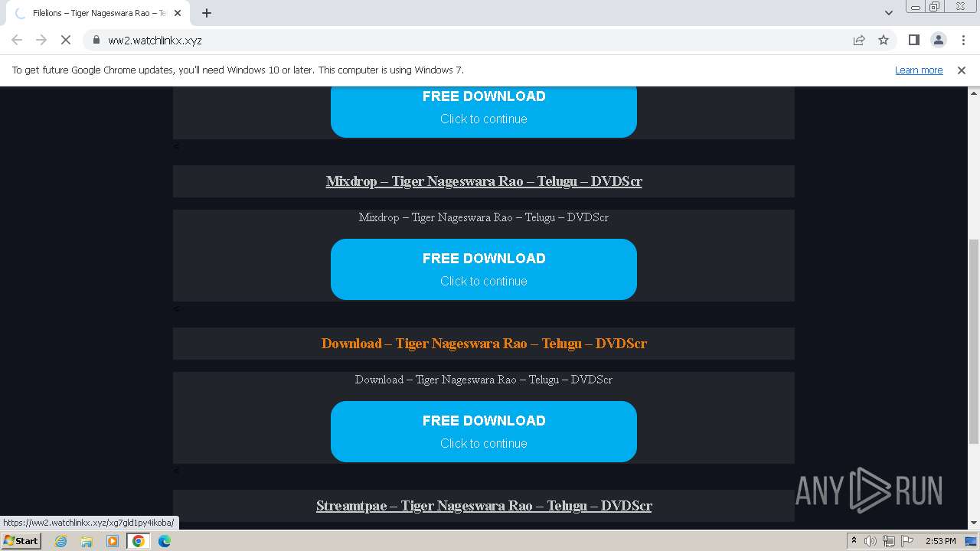View site information lock icon

pos(96,40)
